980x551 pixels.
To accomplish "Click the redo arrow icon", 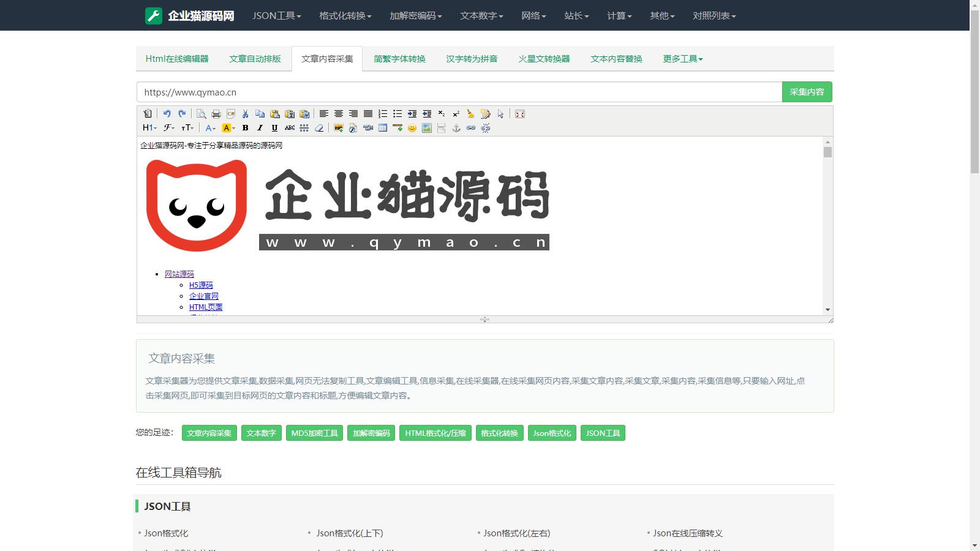I will pos(182,114).
